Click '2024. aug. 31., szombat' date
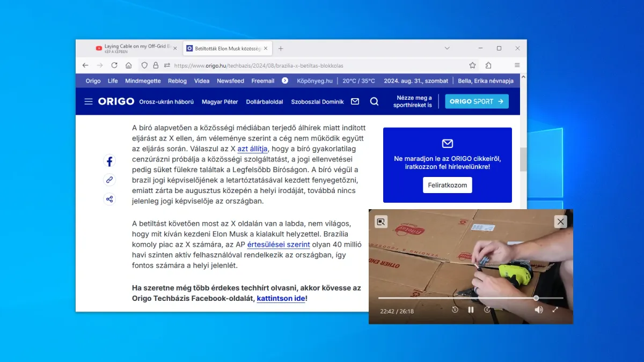 tap(416, 81)
